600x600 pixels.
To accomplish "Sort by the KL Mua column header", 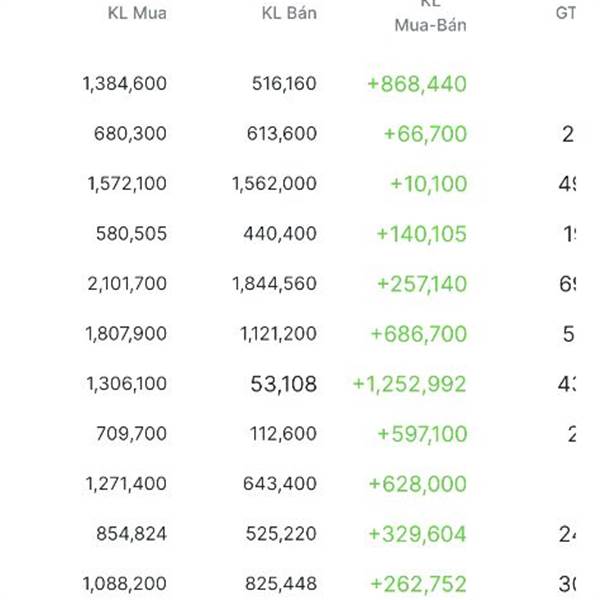I will pos(137,13).
